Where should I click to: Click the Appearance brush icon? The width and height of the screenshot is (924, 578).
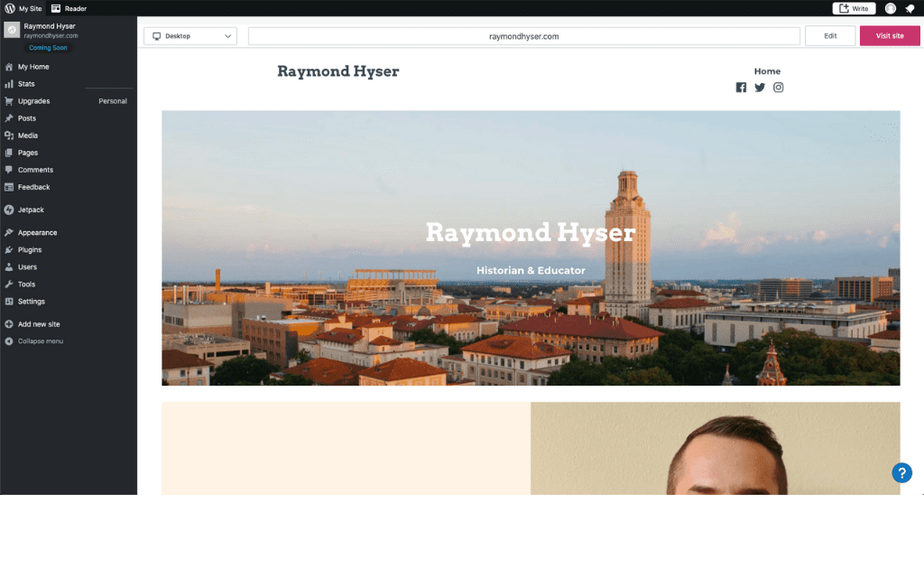(x=9, y=232)
